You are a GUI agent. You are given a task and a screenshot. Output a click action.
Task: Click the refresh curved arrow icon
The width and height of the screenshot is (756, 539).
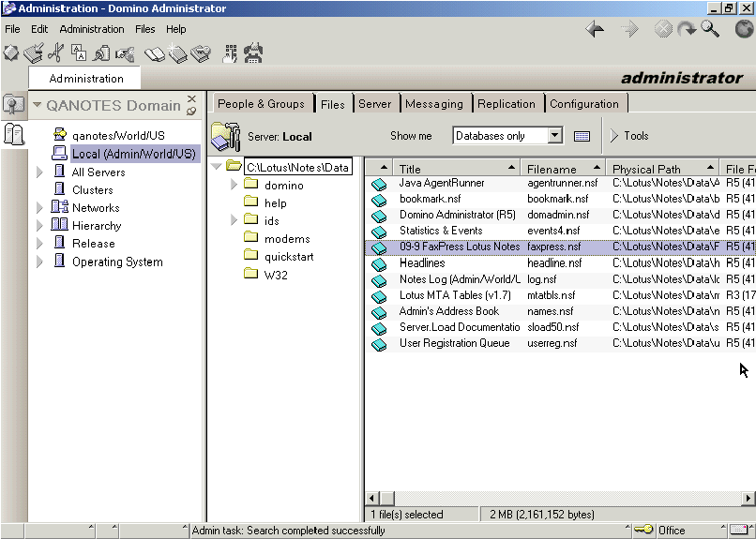pos(687,30)
